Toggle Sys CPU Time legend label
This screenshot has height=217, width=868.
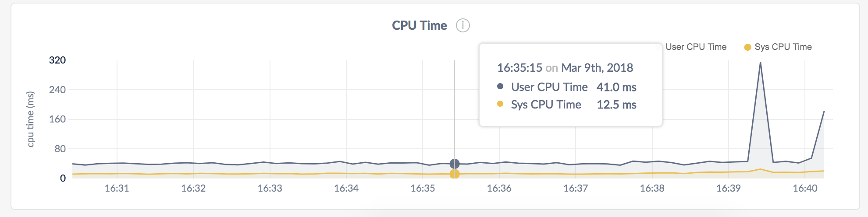pyautogui.click(x=783, y=47)
